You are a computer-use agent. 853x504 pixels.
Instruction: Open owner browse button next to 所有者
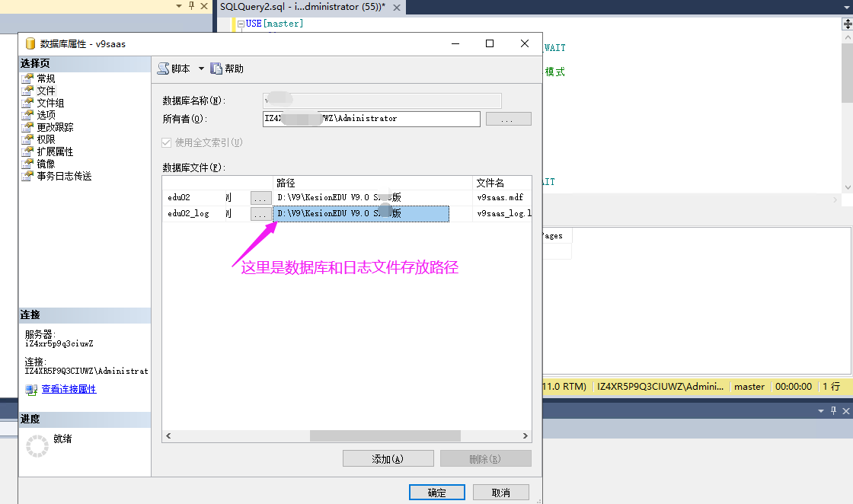[x=508, y=120]
